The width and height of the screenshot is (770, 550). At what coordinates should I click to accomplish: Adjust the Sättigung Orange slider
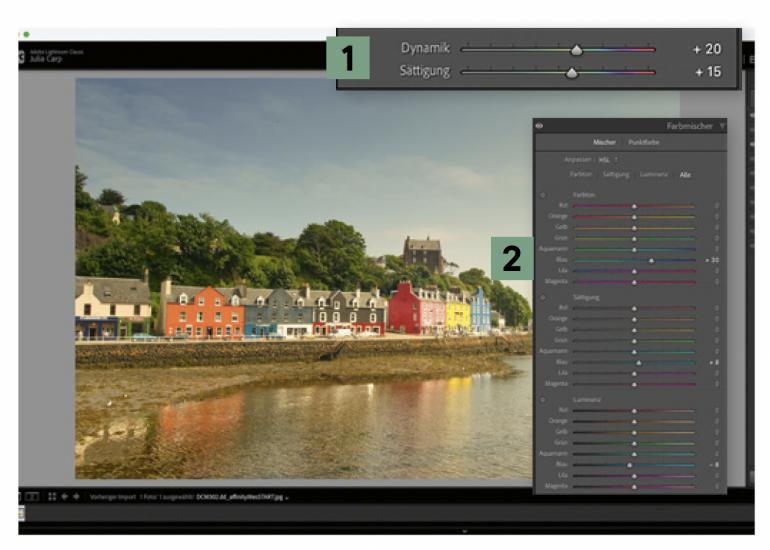point(634,320)
